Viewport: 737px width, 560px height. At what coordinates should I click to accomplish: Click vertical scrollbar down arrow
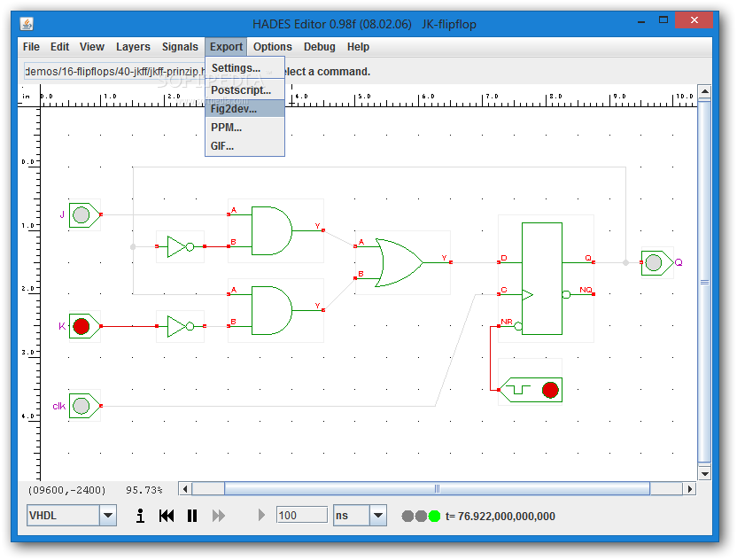click(704, 473)
